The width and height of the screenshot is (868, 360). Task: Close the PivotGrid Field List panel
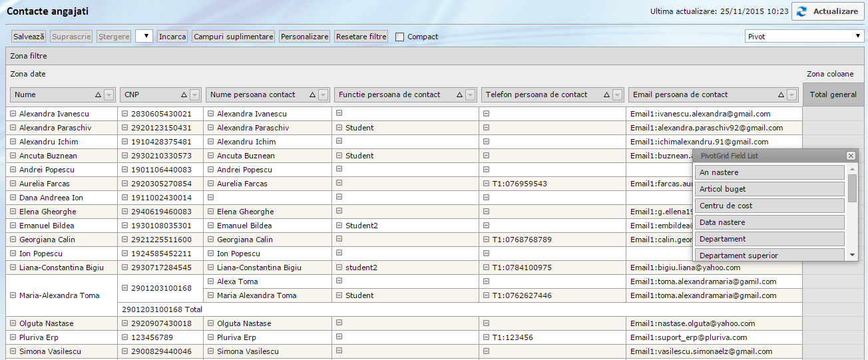(851, 156)
